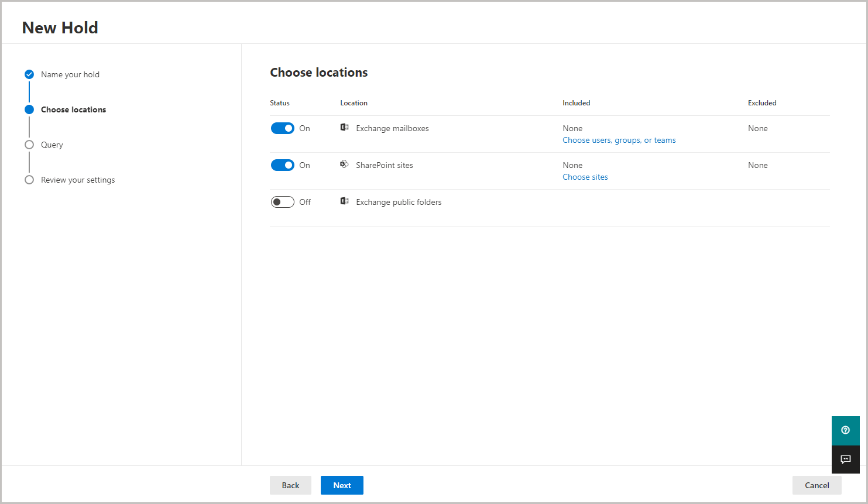
Task: Click the Exchange mailboxes icon
Action: pyautogui.click(x=345, y=128)
